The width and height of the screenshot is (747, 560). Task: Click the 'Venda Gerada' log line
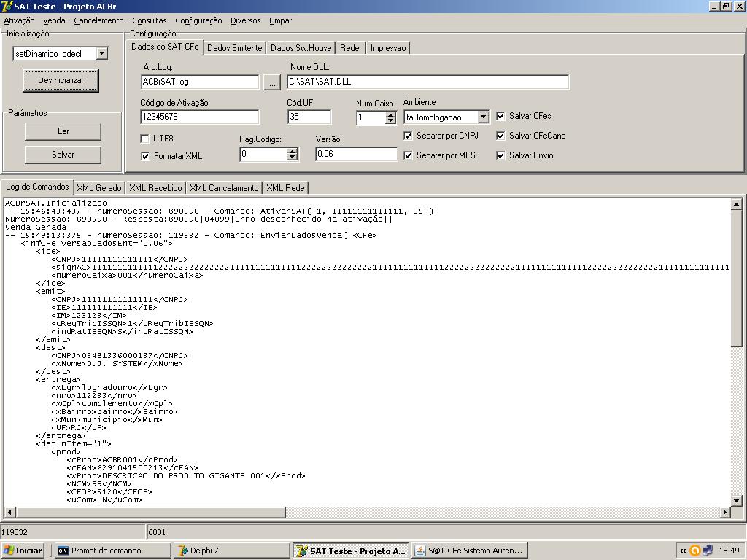[36, 227]
